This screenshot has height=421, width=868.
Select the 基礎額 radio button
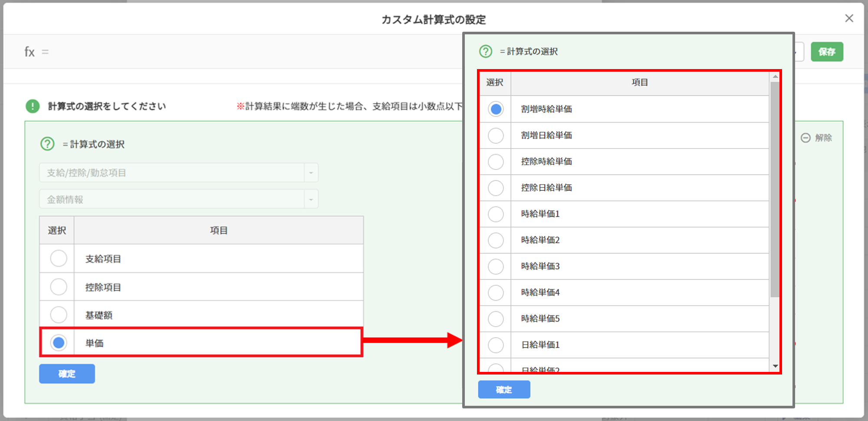click(x=59, y=315)
